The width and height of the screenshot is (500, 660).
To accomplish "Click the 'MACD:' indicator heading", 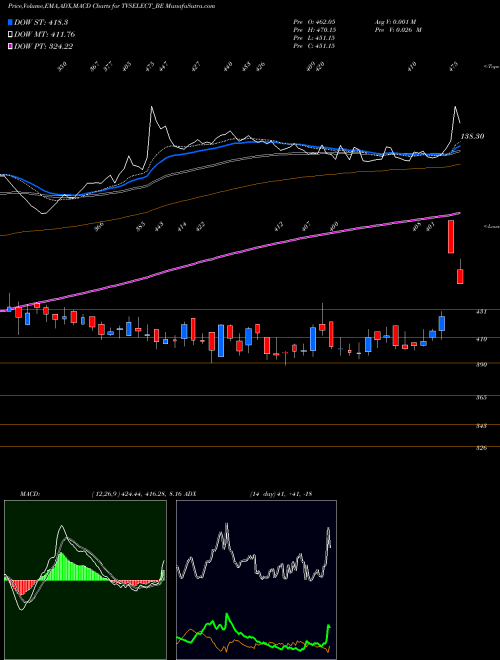I will point(30,493).
